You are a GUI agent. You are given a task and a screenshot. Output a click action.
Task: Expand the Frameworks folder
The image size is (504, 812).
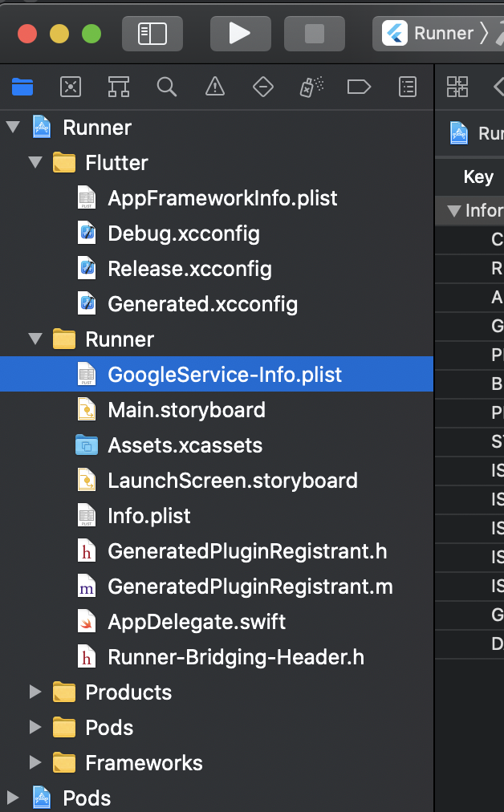click(35, 763)
